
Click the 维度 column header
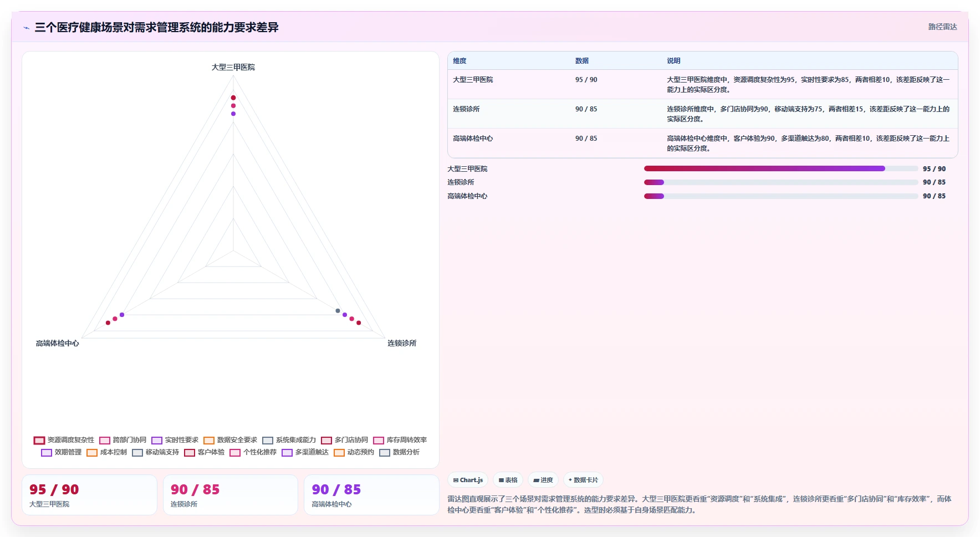pos(460,61)
